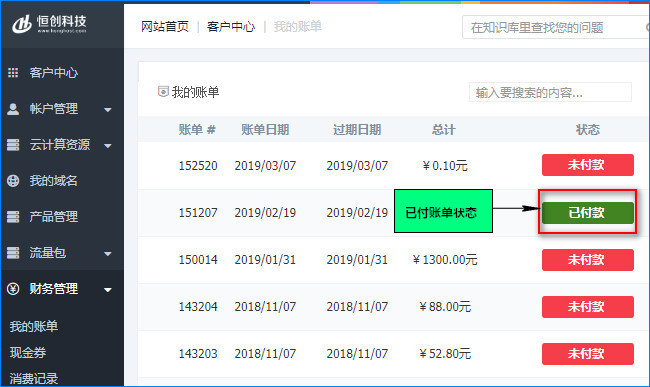Image resolution: width=650 pixels, height=387 pixels.
Task: Click expiry date 2019/02/19 of bill 151207
Action: (357, 213)
